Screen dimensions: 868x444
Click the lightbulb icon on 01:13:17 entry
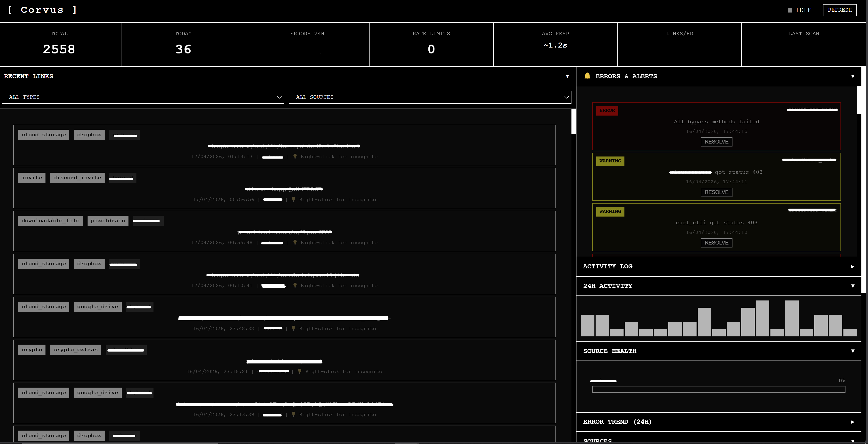click(x=295, y=156)
